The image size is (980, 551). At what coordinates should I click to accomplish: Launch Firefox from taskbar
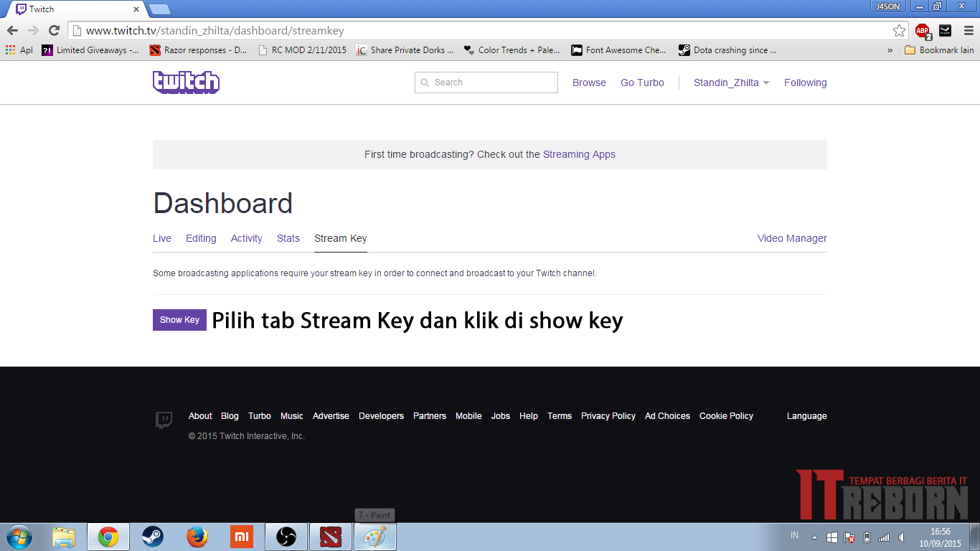pos(197,537)
